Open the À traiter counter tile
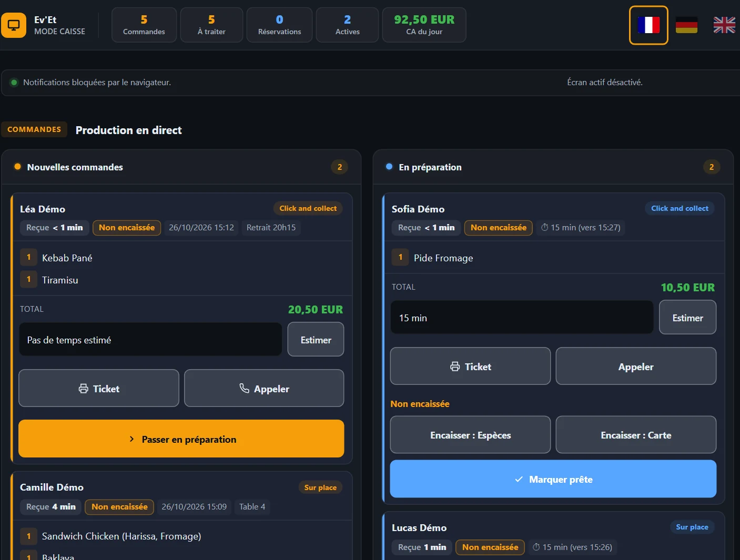The image size is (740, 560). [x=211, y=25]
